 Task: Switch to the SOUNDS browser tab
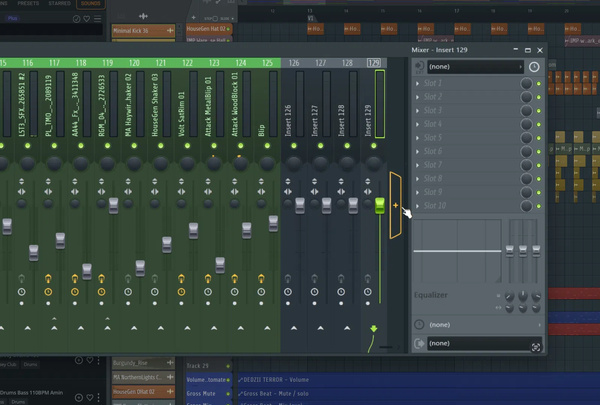point(93,2)
